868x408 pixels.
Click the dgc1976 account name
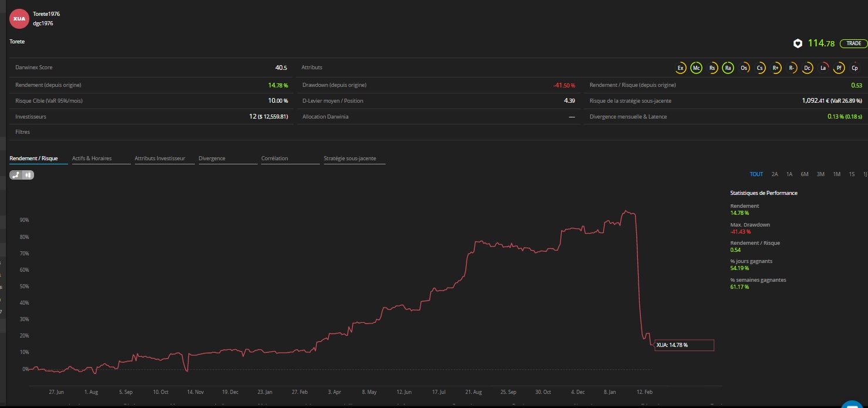click(x=43, y=23)
